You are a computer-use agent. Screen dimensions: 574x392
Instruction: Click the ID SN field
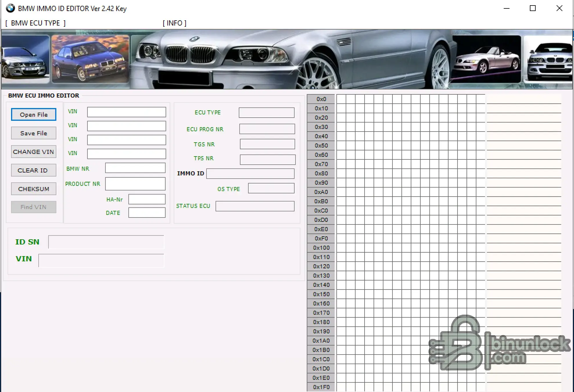click(106, 242)
